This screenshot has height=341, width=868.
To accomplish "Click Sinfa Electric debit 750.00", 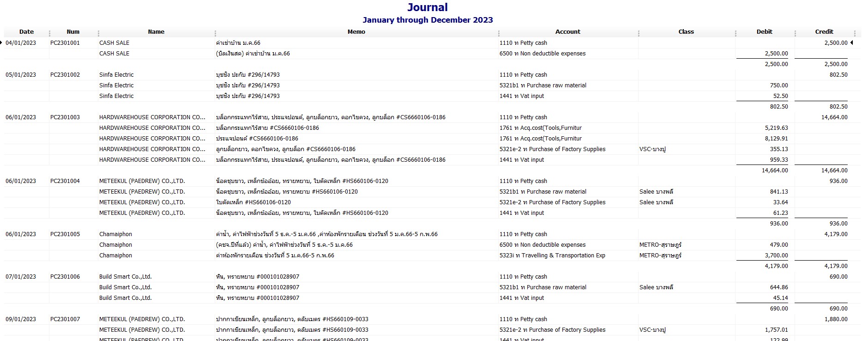I will coord(779,85).
